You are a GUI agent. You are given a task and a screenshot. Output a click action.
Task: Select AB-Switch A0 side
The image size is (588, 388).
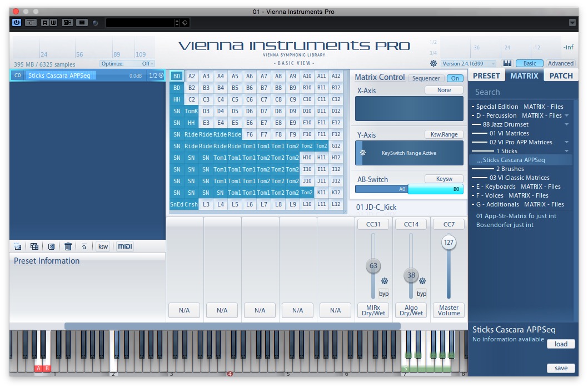(x=382, y=189)
